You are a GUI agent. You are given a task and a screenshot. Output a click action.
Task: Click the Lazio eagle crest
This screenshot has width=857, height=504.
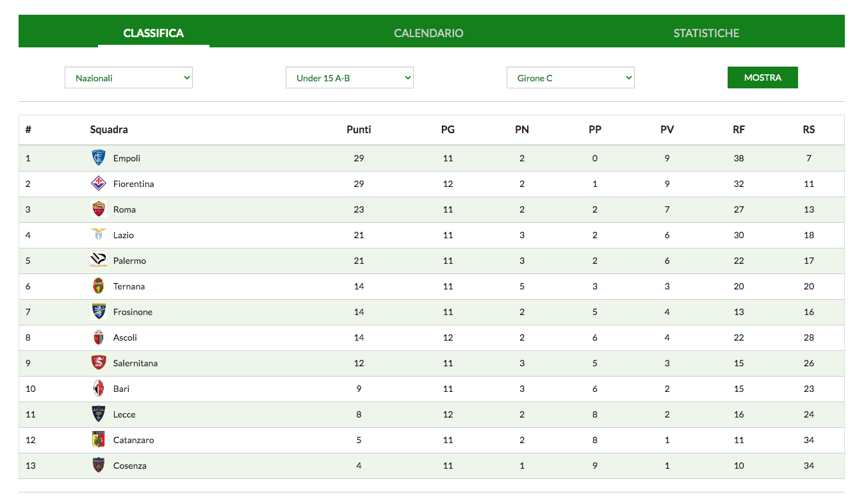click(99, 235)
